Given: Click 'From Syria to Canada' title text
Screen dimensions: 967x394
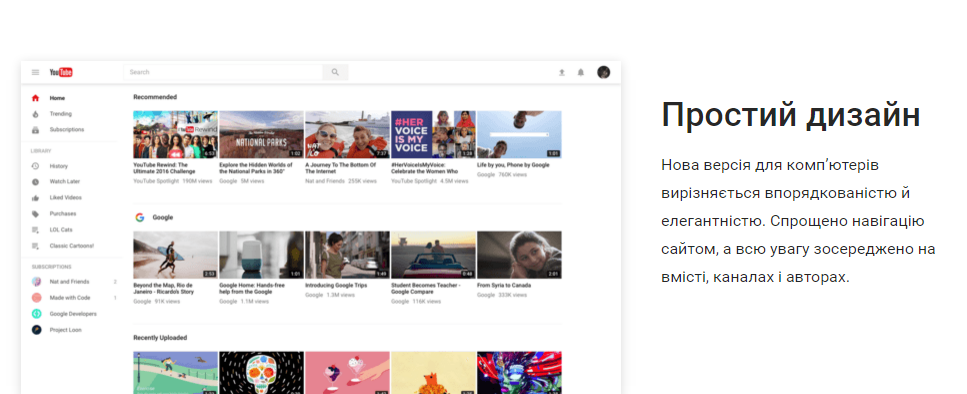Looking at the screenshot, I should pyautogui.click(x=504, y=285).
